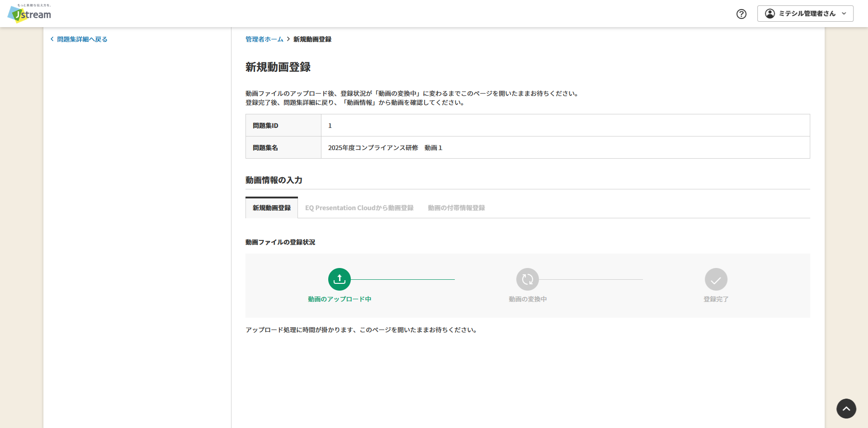Viewport: 868px width, 428px height.
Task: Click 動画の変換中 status label
Action: pyautogui.click(x=528, y=299)
